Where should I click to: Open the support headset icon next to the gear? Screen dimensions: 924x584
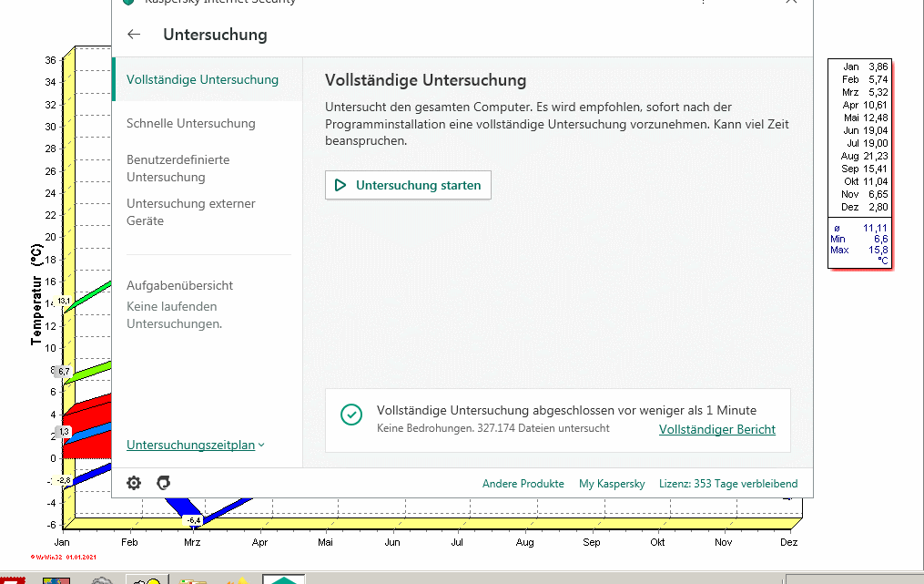163,483
